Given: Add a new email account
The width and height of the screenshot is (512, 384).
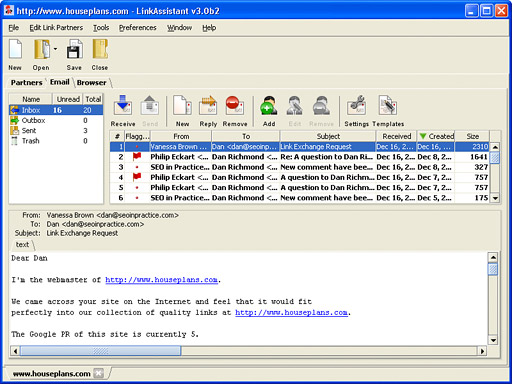Looking at the screenshot, I should click(x=269, y=106).
